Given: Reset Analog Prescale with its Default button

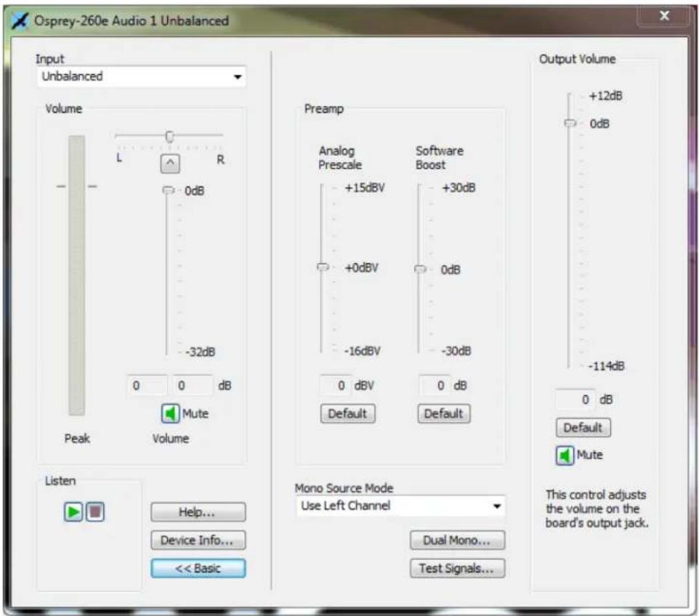Looking at the screenshot, I should point(348,413).
